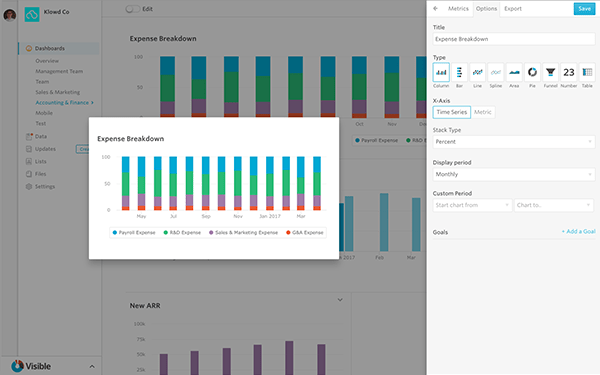Select the Line chart type
600x375 pixels.
click(x=478, y=72)
